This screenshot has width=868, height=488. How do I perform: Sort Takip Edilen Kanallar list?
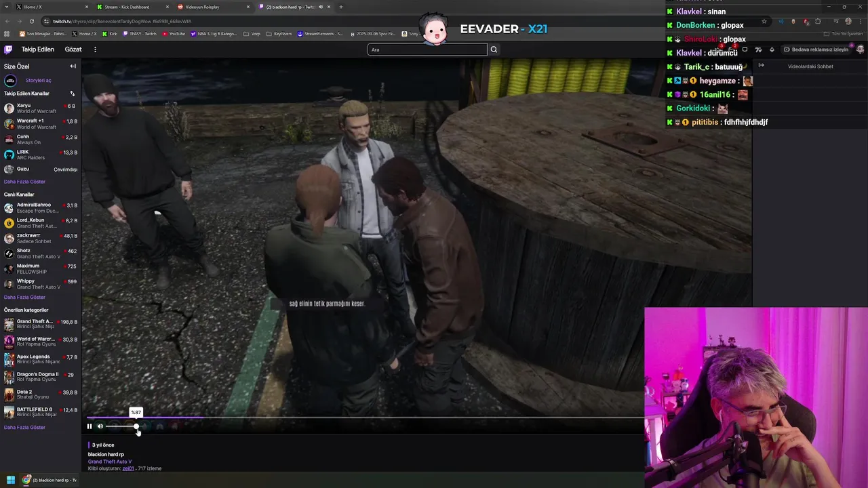tap(73, 94)
